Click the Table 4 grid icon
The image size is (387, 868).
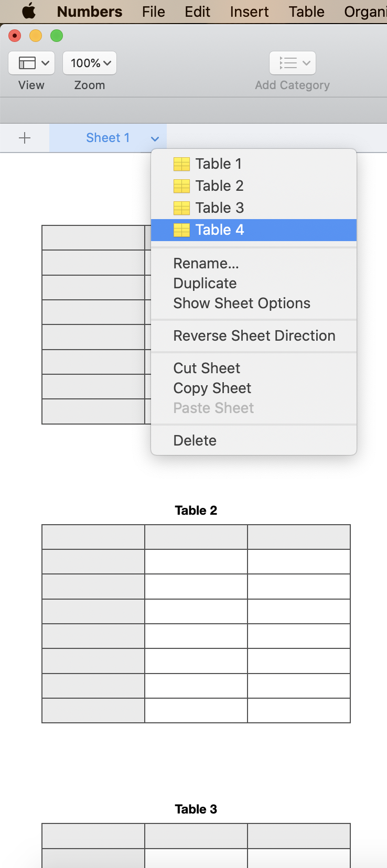[x=181, y=230]
